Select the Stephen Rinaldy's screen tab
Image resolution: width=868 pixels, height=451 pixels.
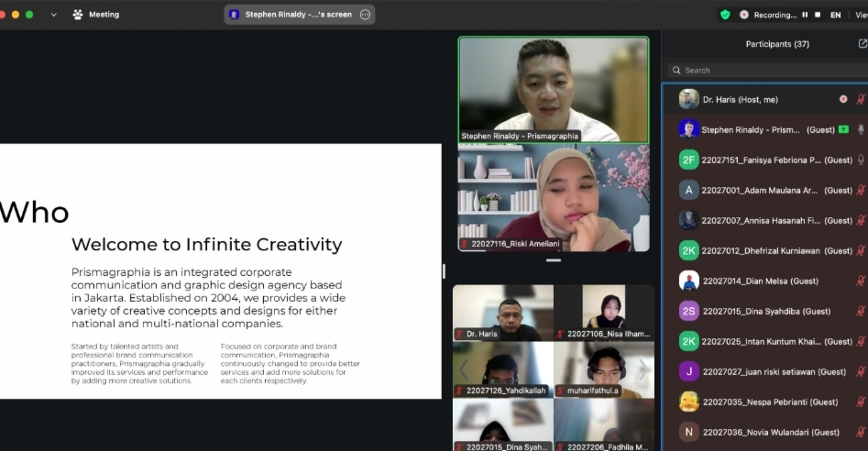(x=292, y=15)
